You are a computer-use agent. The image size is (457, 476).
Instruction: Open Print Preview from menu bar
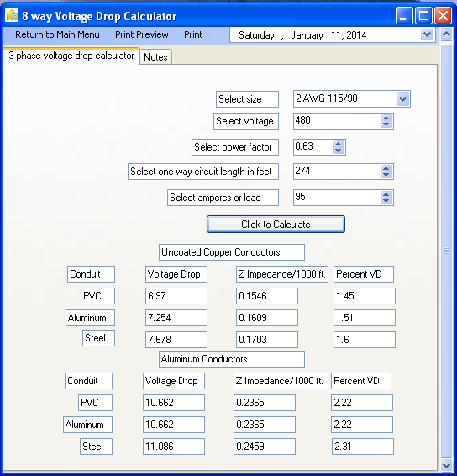click(x=142, y=34)
